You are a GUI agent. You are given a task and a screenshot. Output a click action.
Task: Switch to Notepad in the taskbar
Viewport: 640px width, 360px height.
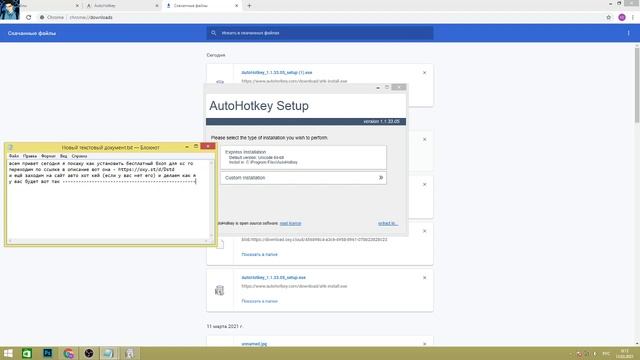click(109, 353)
